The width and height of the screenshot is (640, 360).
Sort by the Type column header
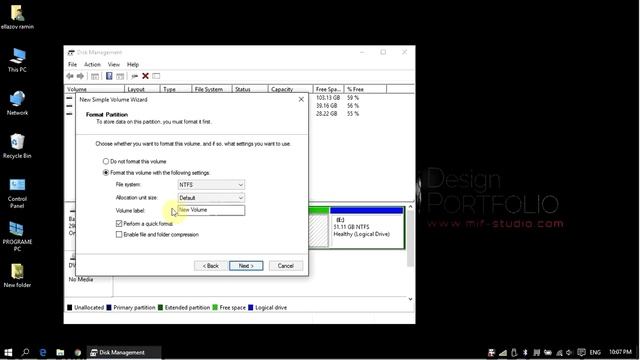(x=176, y=89)
